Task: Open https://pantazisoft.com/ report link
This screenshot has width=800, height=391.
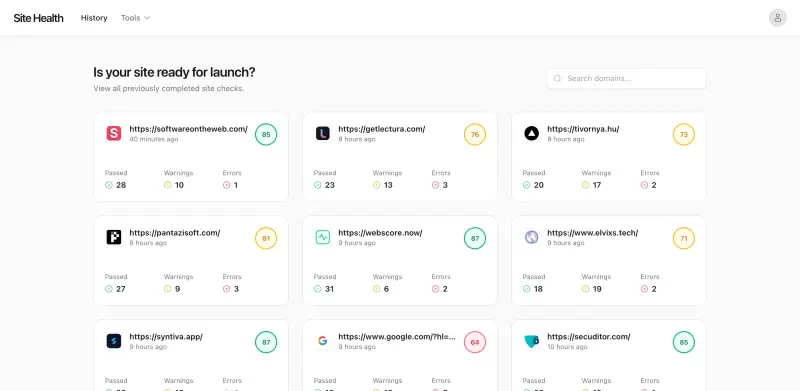Action: click(174, 233)
